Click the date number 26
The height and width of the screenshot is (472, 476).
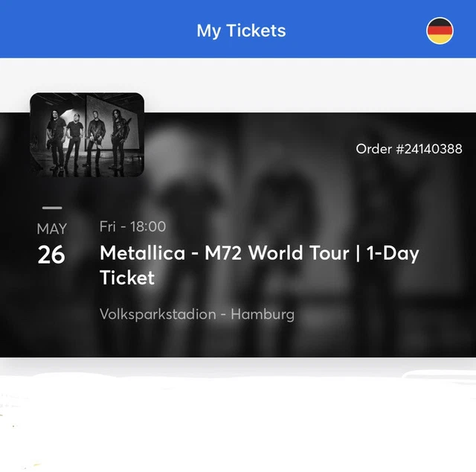click(51, 255)
